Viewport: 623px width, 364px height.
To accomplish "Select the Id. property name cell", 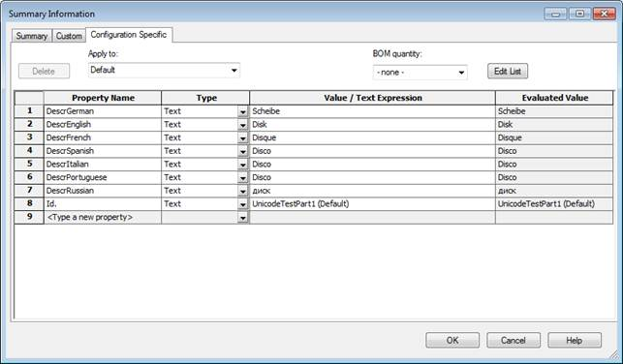I will pyautogui.click(x=103, y=203).
